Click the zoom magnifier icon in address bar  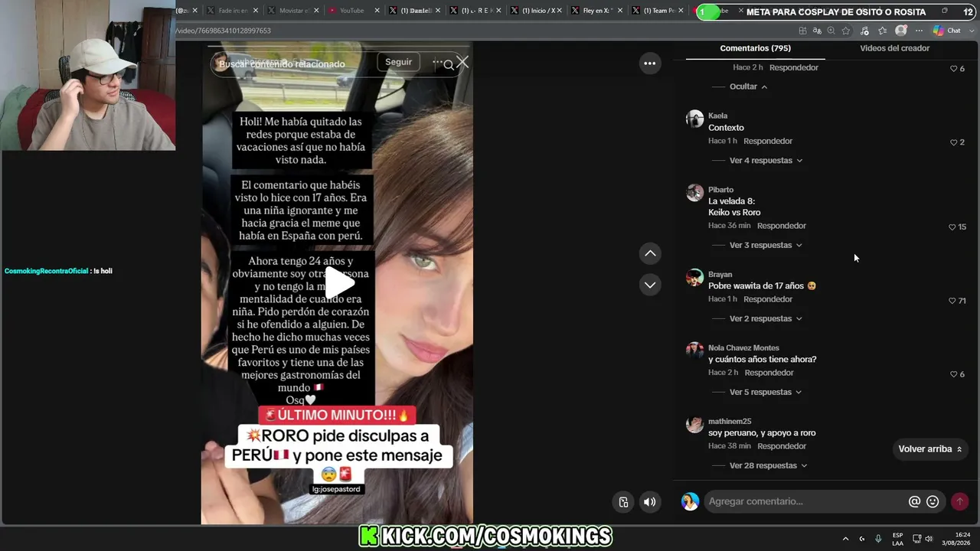pos(831,31)
